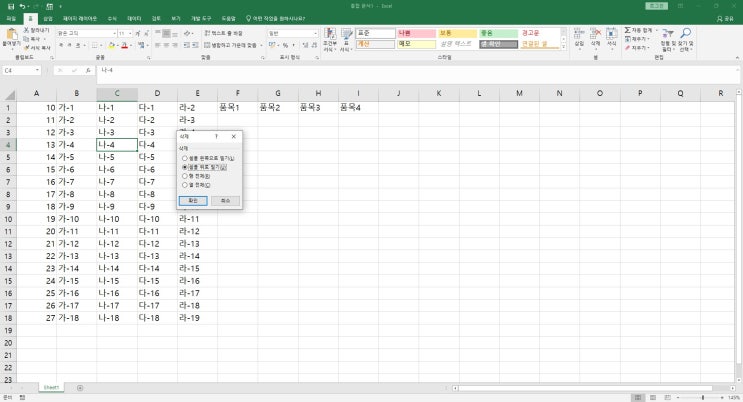Click the Font Color letter icon
743x402 pixels.
click(124, 46)
